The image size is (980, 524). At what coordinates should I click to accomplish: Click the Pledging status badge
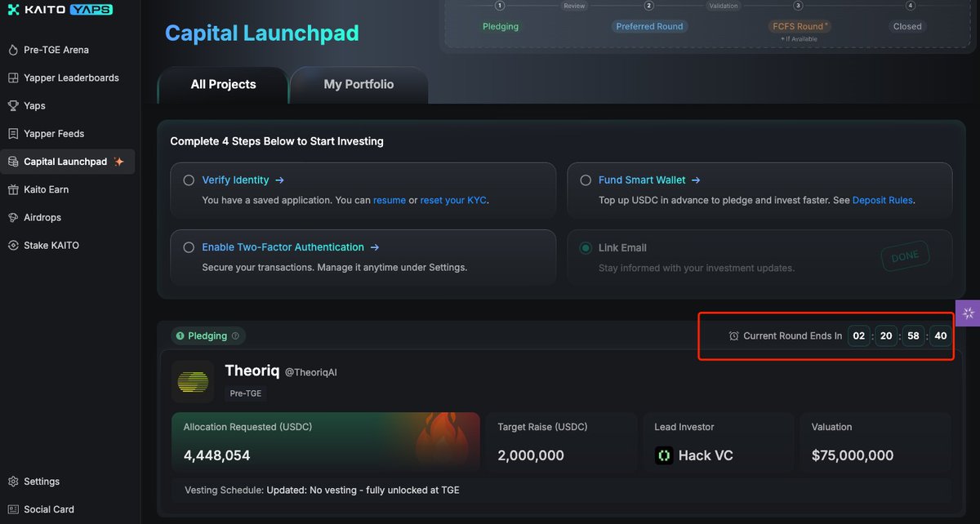[208, 336]
